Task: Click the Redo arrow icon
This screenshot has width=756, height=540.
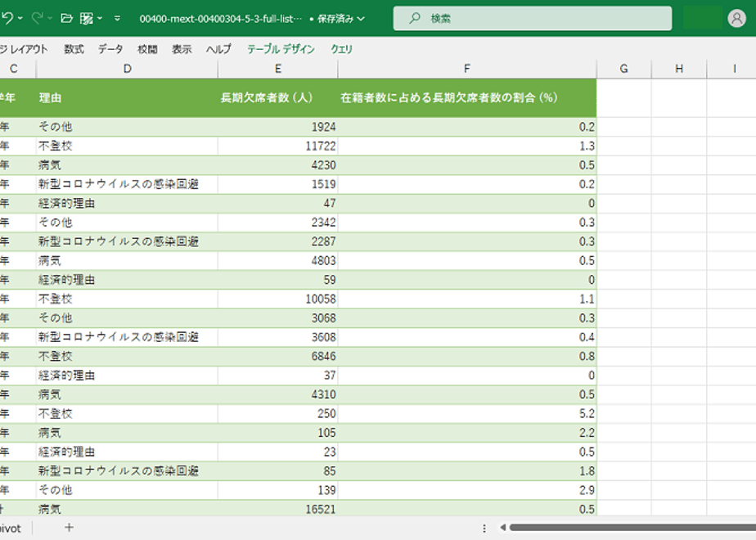Action: point(37,18)
